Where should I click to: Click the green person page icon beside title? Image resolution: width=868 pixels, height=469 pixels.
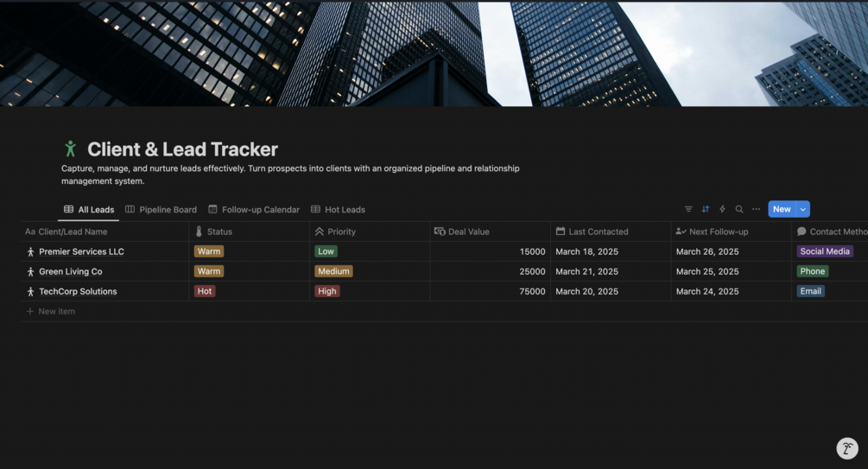70,149
